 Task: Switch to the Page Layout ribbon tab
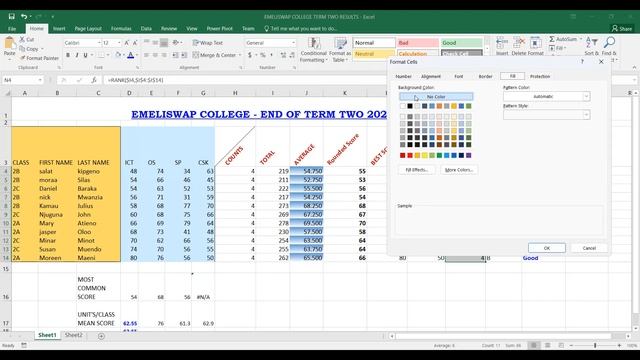click(88, 29)
